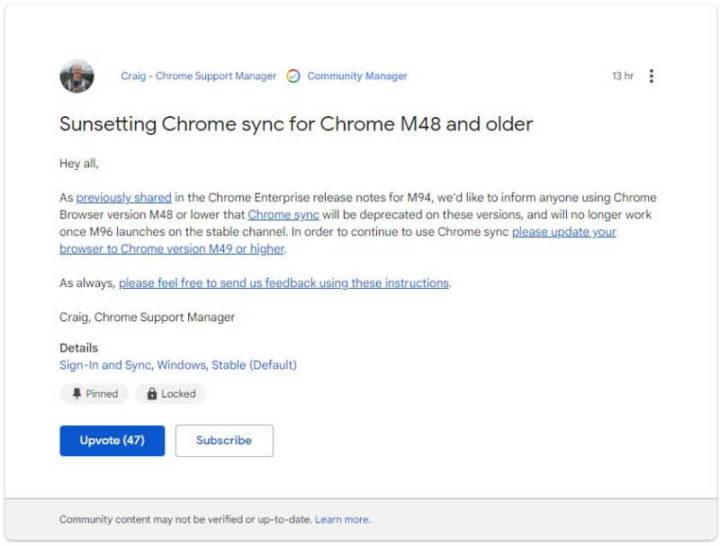Click the '13 hr' post timestamp
Screen dimensions: 720x546
tap(622, 76)
